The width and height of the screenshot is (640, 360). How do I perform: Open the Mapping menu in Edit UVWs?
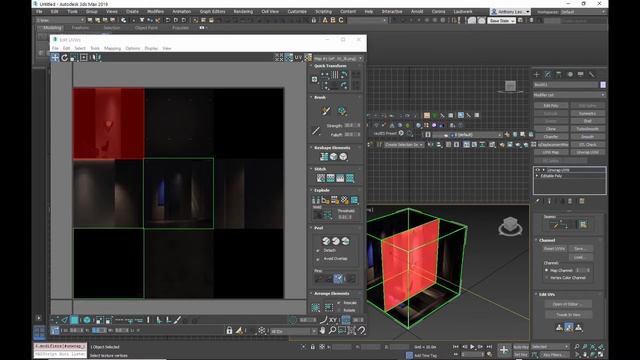click(x=112, y=49)
